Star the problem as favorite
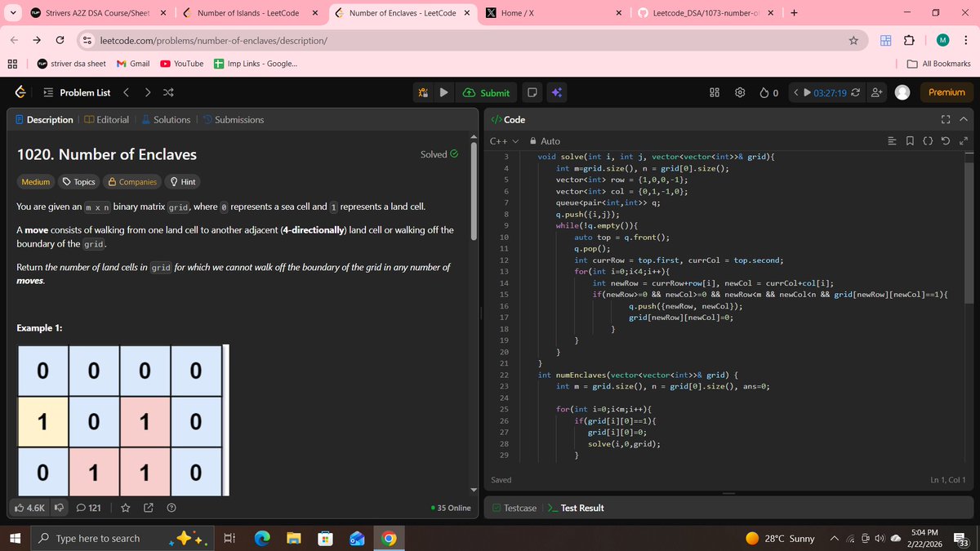Viewport: 980px width, 551px height. coord(126,508)
